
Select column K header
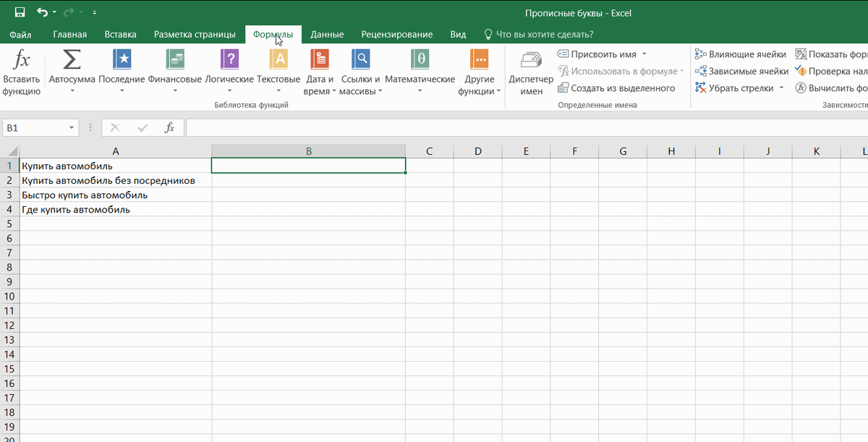point(816,151)
